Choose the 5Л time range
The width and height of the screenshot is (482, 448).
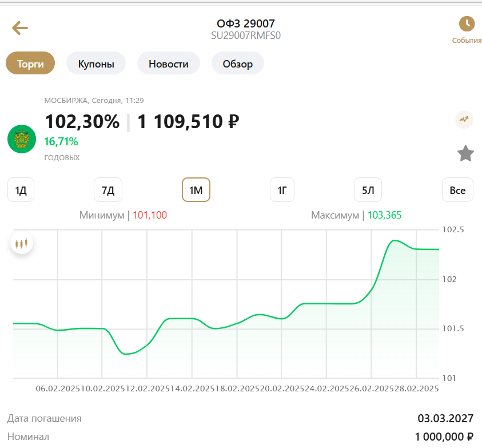click(368, 190)
